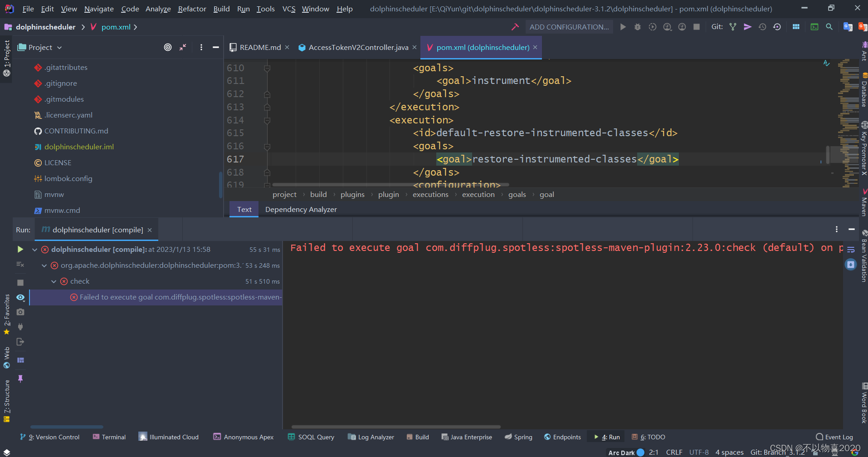This screenshot has height=457, width=868.
Task: Open Git show history clock icon
Action: [762, 27]
